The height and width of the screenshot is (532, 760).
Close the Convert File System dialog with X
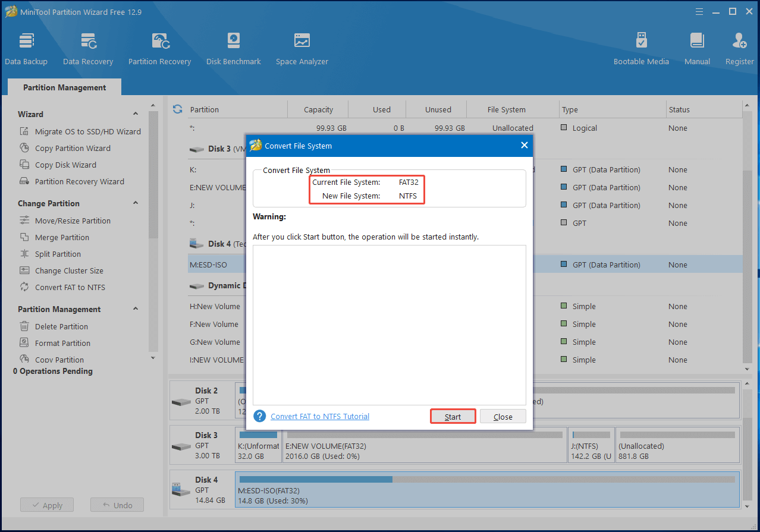524,145
